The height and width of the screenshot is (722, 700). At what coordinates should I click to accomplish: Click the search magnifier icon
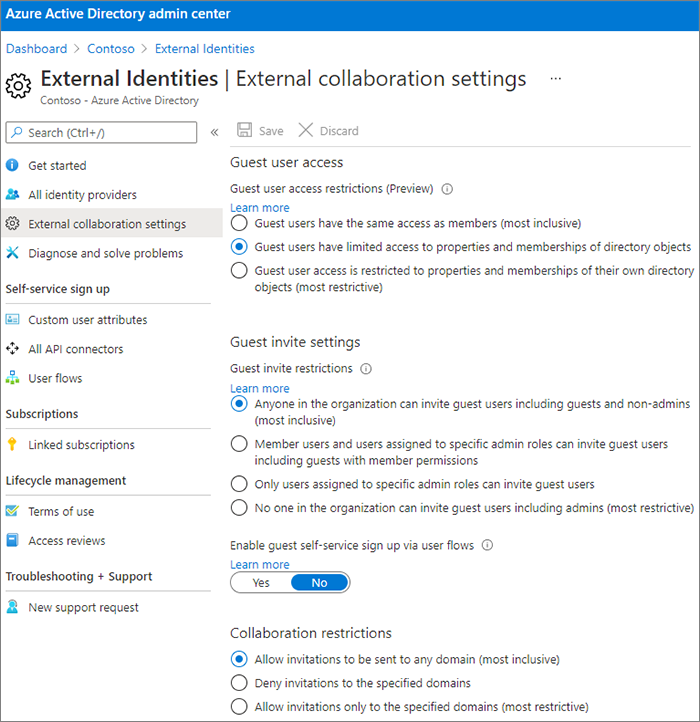(x=17, y=132)
